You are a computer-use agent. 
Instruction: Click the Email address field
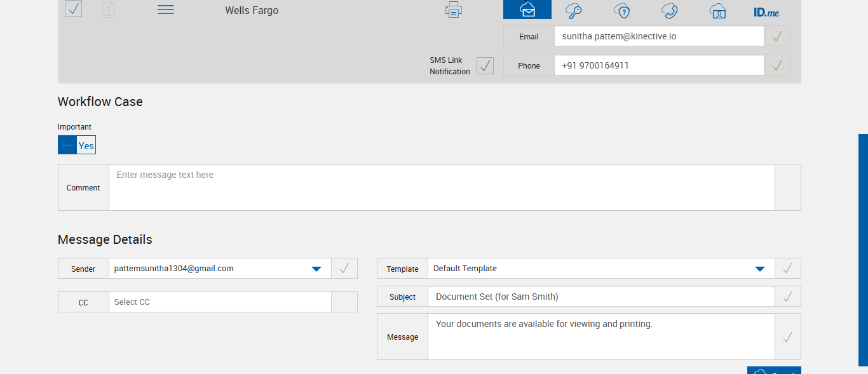658,36
